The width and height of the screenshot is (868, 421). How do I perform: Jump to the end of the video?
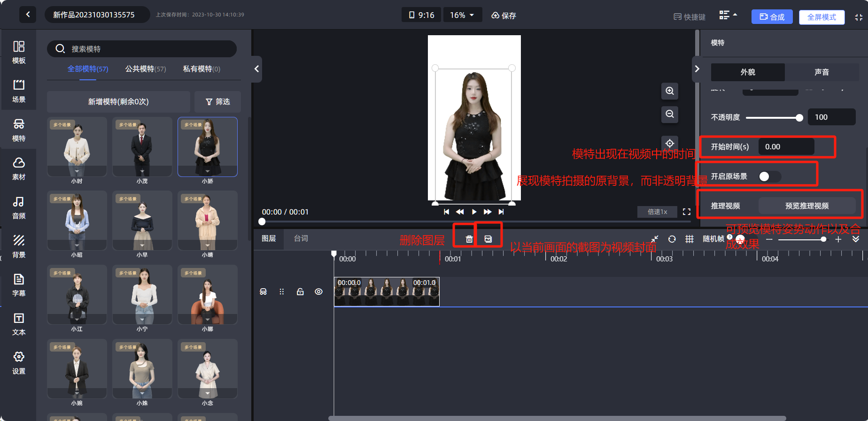(x=501, y=212)
